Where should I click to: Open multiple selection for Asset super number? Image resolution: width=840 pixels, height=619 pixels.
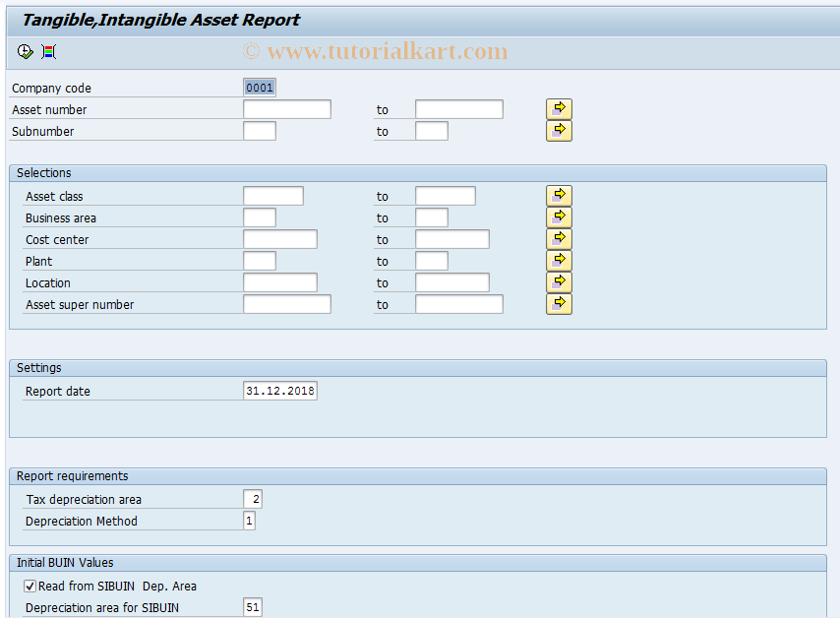click(x=558, y=303)
